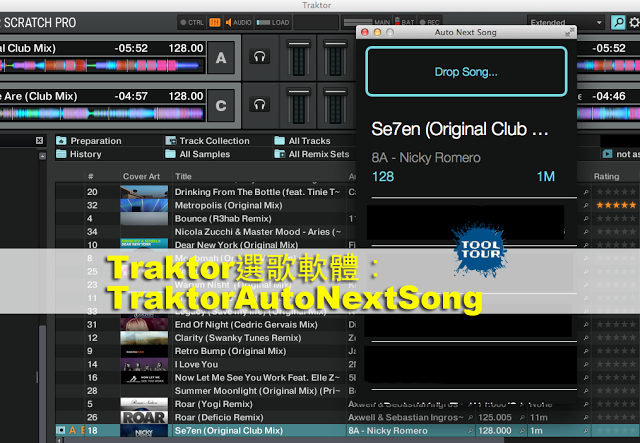
Task: Click 8A - Nicky Romero in Auto Next Song
Action: pos(426,158)
